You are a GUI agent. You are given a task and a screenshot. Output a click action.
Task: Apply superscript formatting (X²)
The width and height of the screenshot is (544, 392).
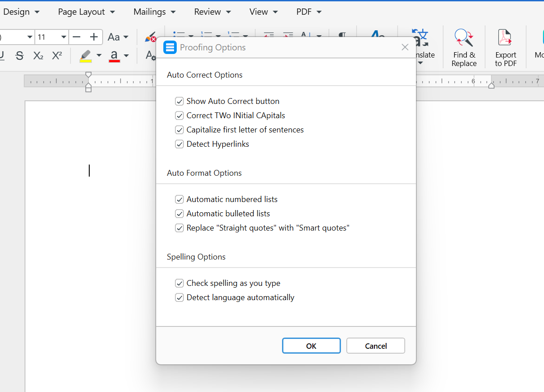(57, 55)
